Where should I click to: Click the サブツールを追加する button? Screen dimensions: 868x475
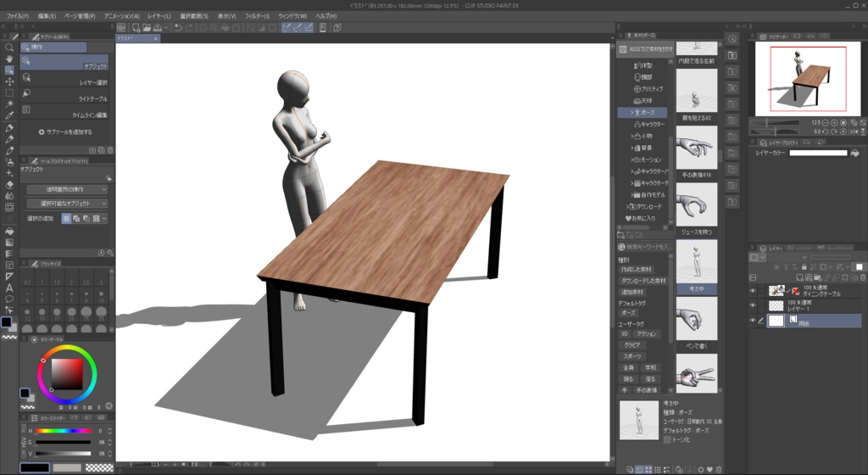65,132
